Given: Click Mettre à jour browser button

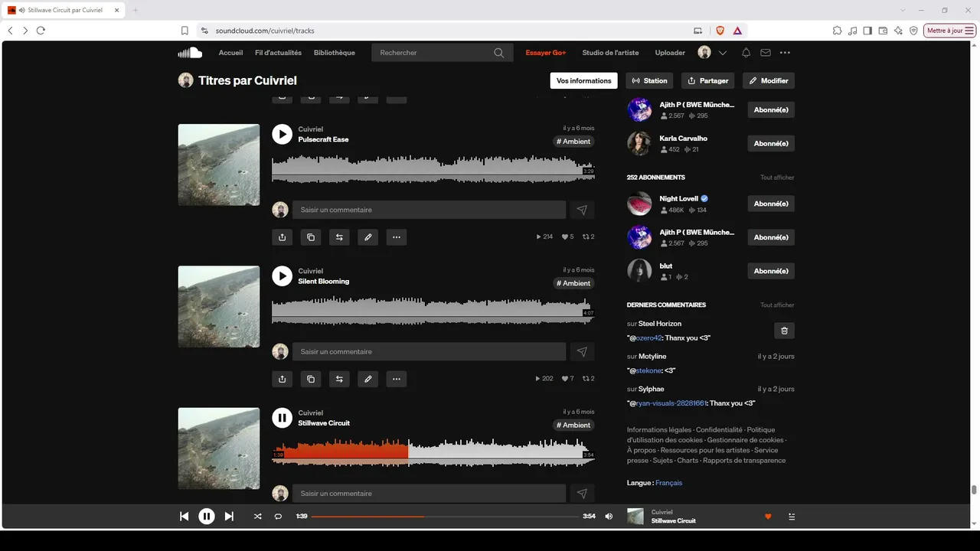Looking at the screenshot, I should click(x=950, y=31).
